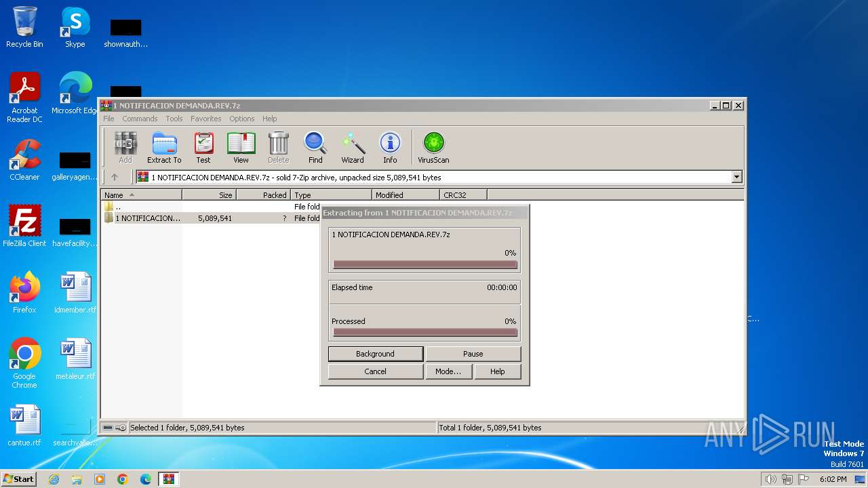Expand the archive path dropdown

[x=737, y=177]
